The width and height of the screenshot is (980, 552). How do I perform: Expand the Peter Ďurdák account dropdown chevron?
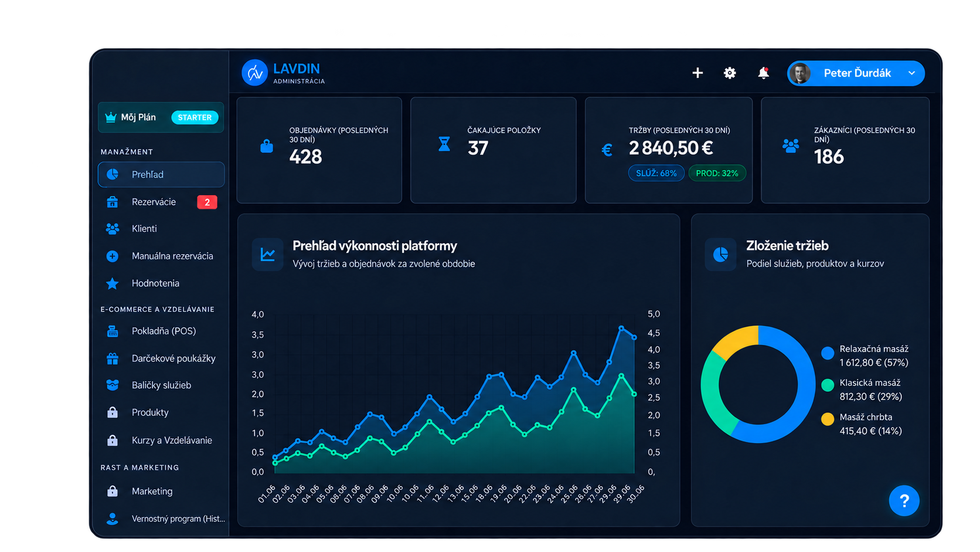911,73
